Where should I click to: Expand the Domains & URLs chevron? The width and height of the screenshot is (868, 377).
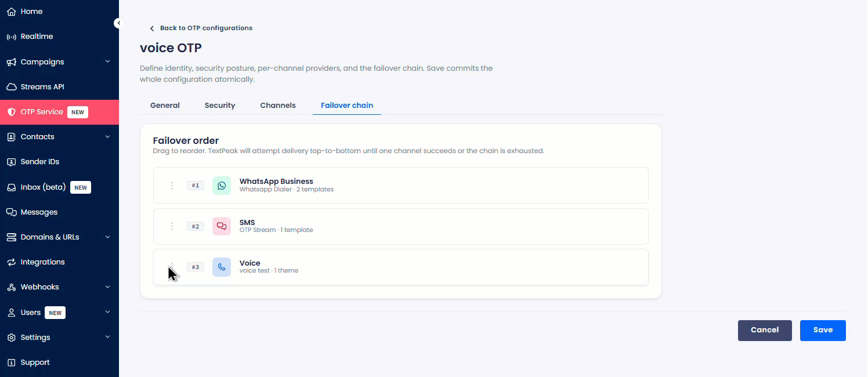pyautogui.click(x=107, y=237)
